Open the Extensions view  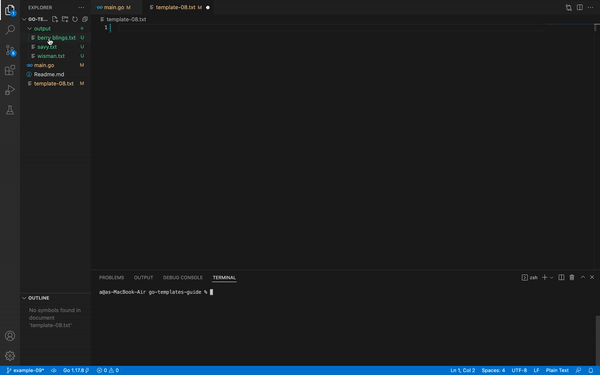[10, 70]
